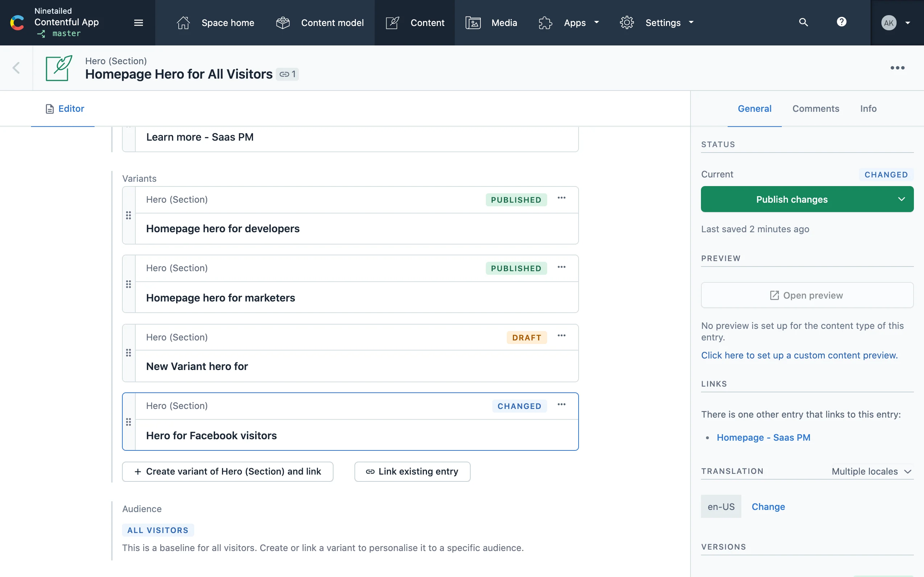
Task: Open the Multiple locales translation dropdown
Action: tap(871, 471)
